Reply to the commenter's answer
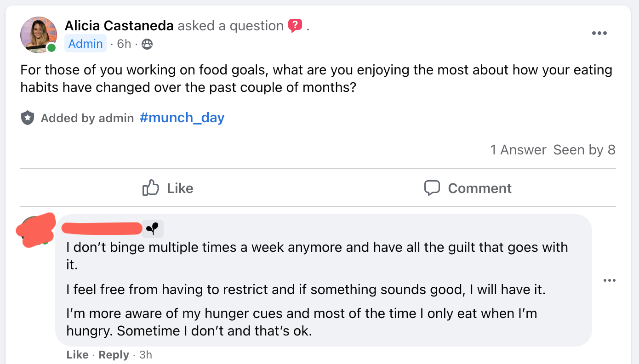639x364 pixels. tap(114, 355)
